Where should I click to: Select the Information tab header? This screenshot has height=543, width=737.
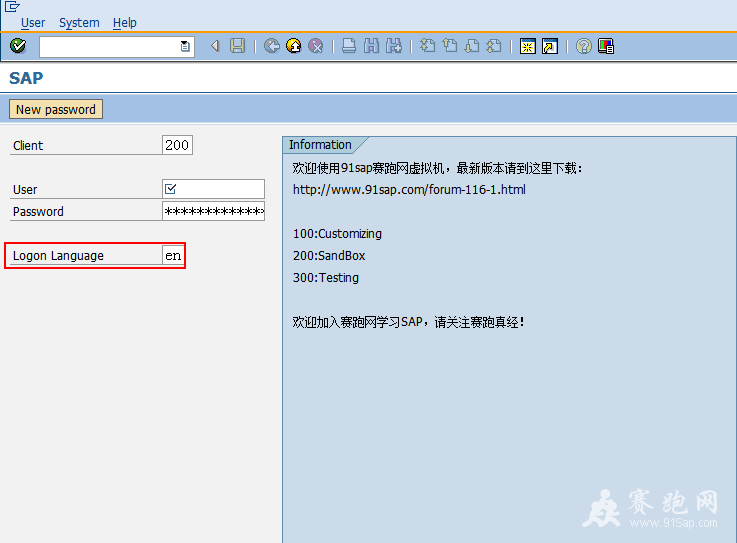(320, 145)
